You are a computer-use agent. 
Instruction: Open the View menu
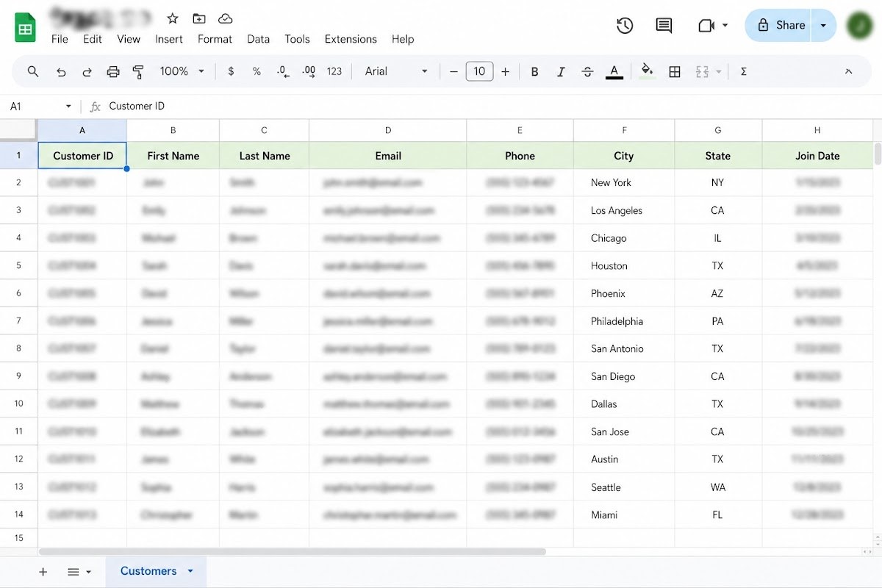[x=129, y=39]
